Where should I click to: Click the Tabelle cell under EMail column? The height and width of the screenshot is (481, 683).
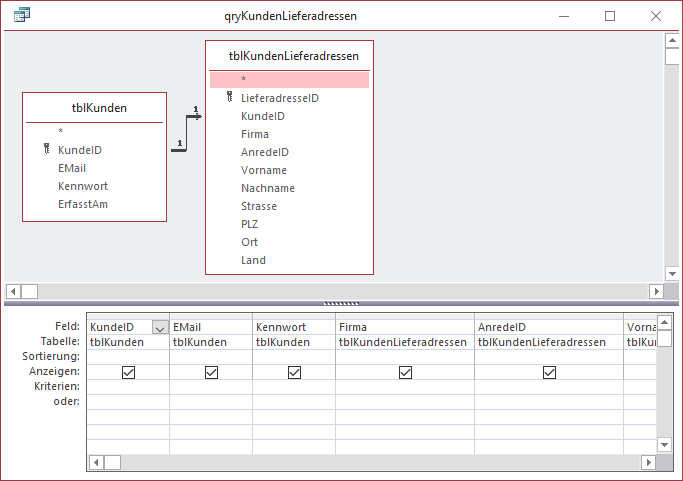click(x=211, y=342)
